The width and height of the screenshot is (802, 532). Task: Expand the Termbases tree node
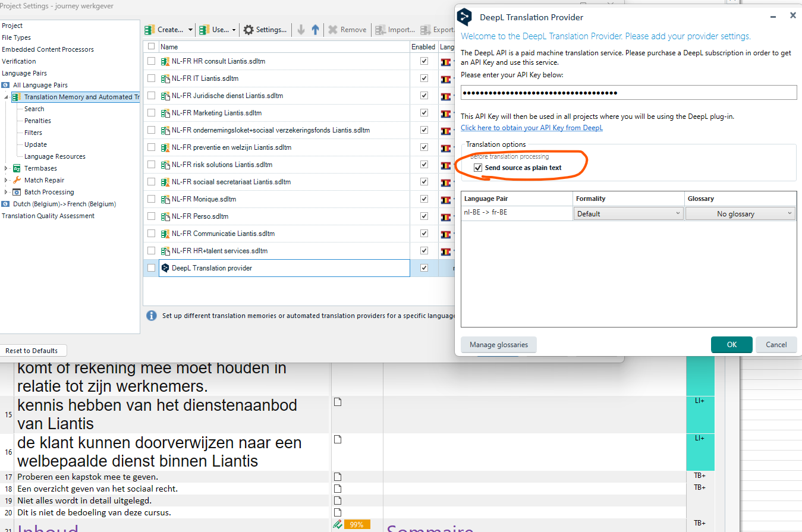[6, 168]
